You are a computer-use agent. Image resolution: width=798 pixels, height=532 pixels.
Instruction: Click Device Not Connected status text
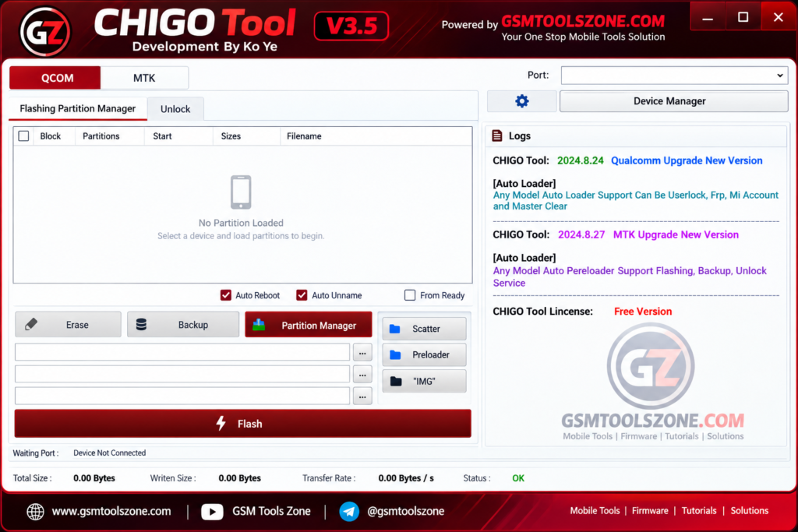[109, 453]
